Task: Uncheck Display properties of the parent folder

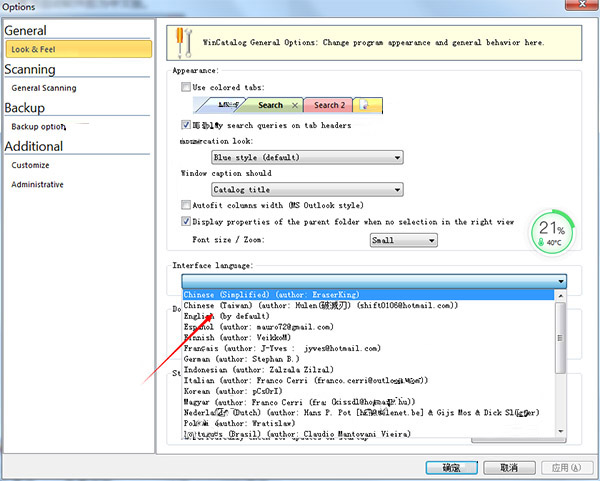Action: click(186, 221)
